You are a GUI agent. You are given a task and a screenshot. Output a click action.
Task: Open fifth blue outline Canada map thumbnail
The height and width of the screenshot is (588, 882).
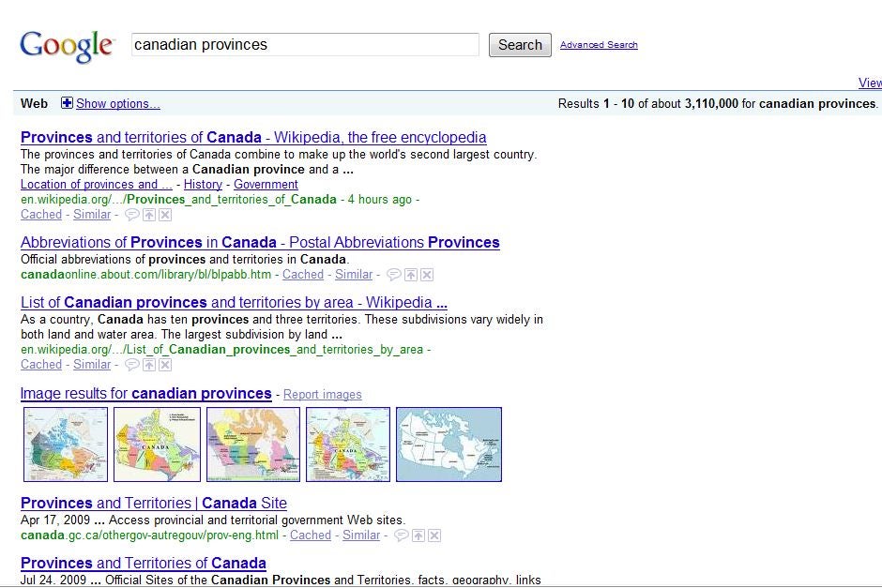[449, 445]
